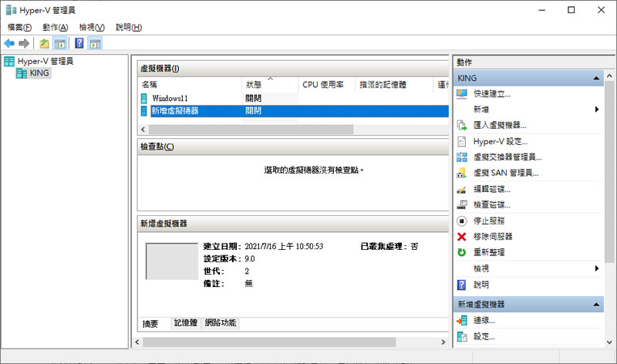Click 重新整理 action link
Screen dimensions: 617x364
coord(489,252)
